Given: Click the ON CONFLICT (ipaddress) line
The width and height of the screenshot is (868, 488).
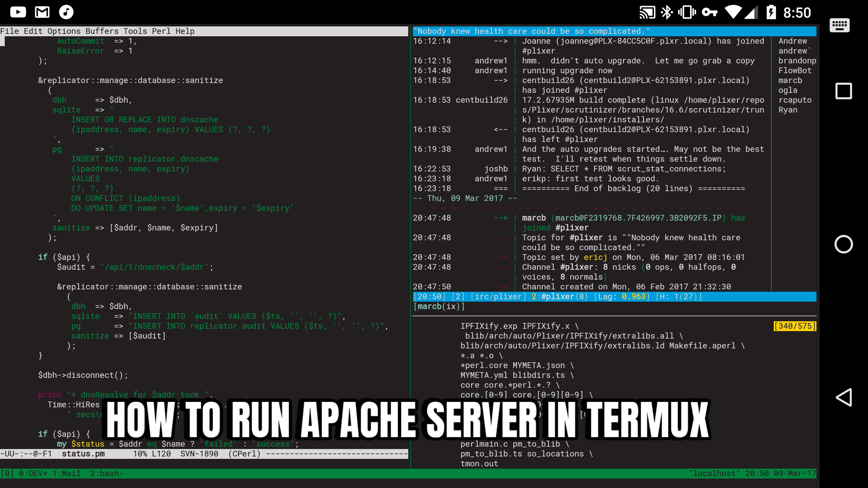Looking at the screenshot, I should click(x=125, y=198).
